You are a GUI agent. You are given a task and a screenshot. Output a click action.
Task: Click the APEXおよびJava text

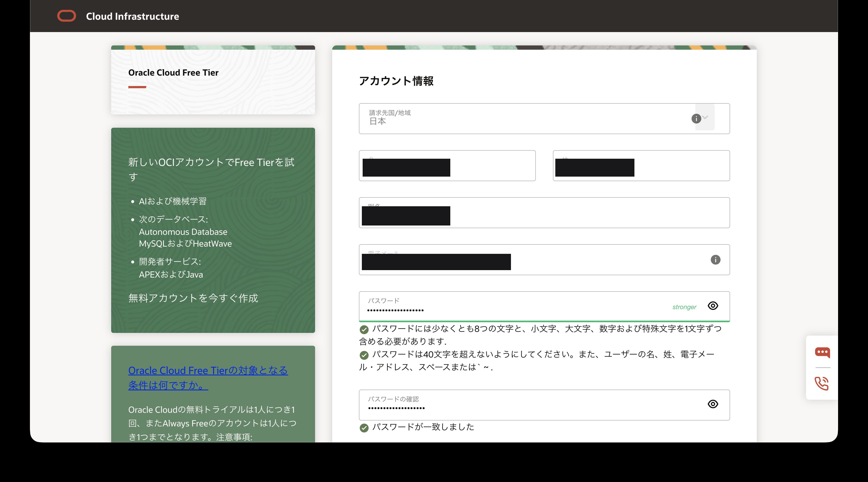(171, 274)
